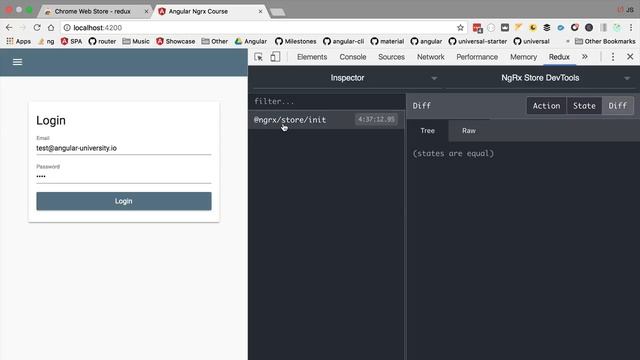
Task: Close the Chrome Web Store tab
Action: pos(146,11)
